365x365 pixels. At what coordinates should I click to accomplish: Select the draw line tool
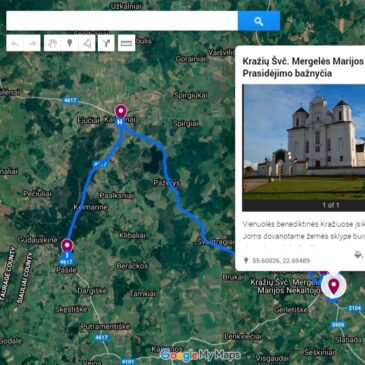(x=87, y=43)
